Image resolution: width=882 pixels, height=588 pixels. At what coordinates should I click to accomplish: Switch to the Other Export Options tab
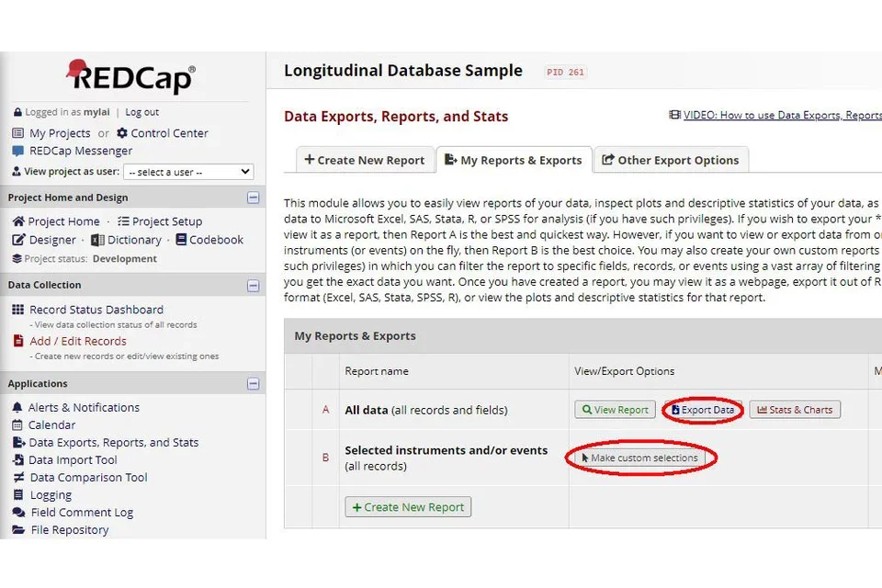671,159
